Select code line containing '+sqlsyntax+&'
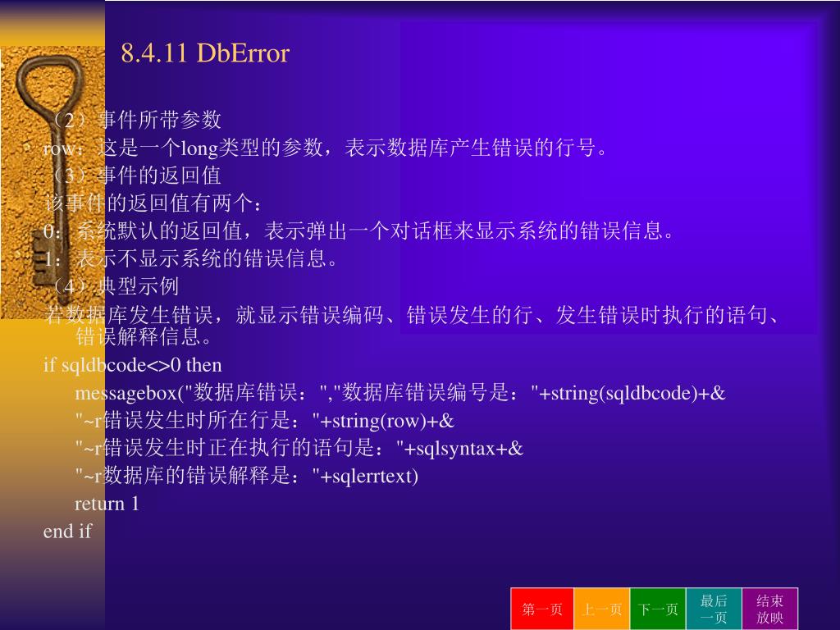Screen dimensions: 840x630 pyautogui.click(x=299, y=448)
